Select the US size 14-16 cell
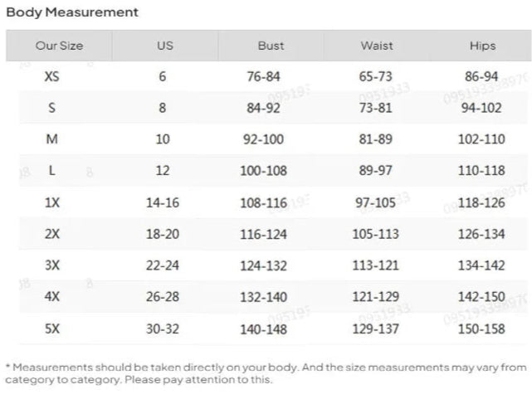 pos(163,202)
